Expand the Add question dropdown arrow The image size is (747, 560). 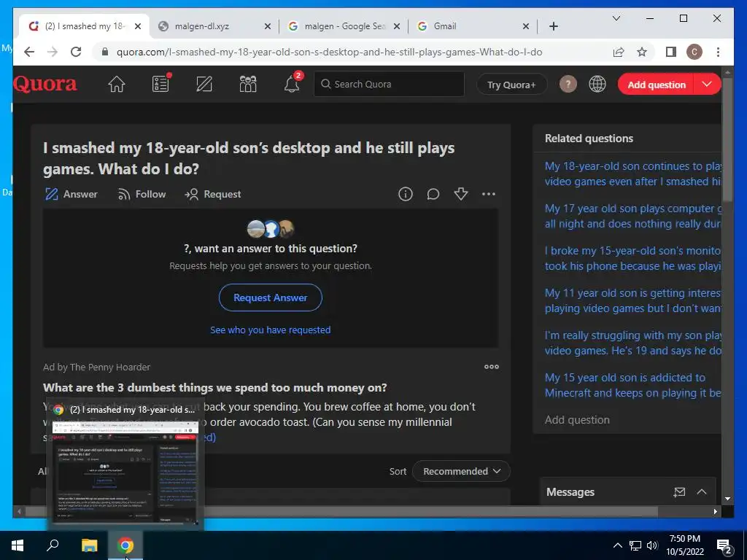coord(707,85)
